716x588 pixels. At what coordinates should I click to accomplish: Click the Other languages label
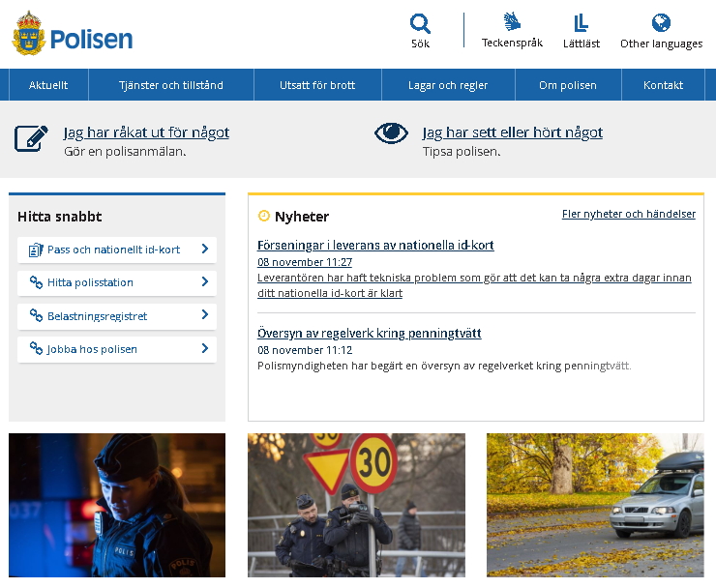point(661,44)
